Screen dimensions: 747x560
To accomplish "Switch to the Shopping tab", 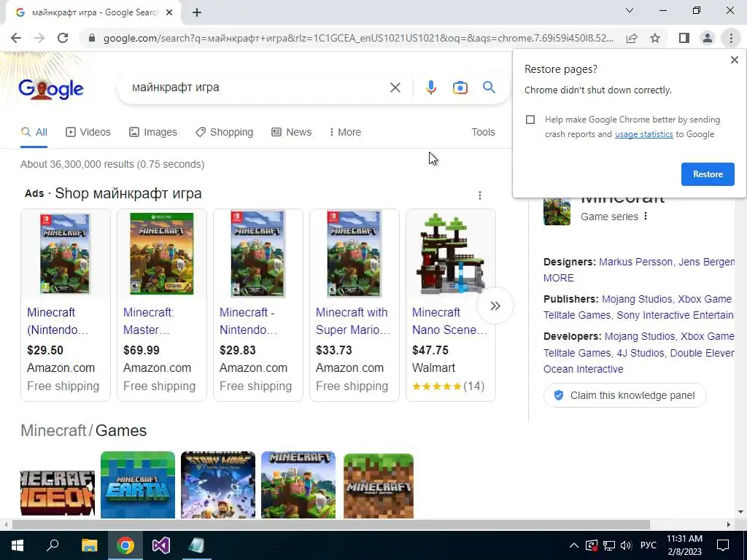I will tap(225, 132).
